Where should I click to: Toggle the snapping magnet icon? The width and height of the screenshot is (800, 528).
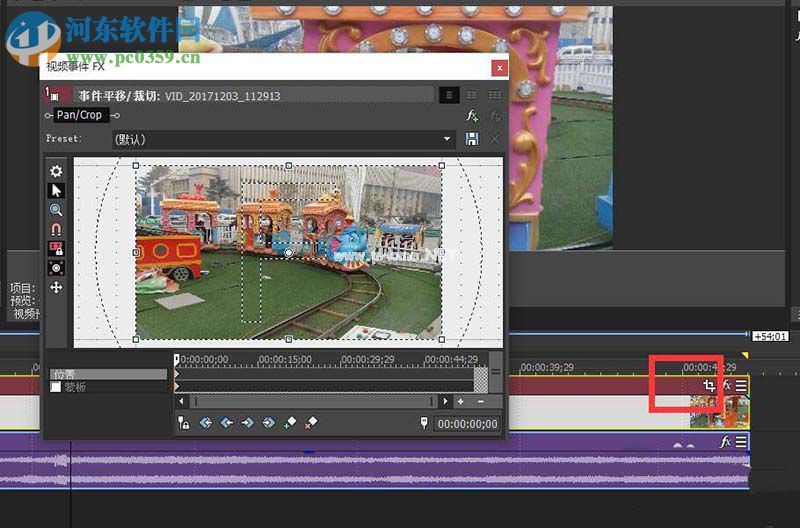56,229
